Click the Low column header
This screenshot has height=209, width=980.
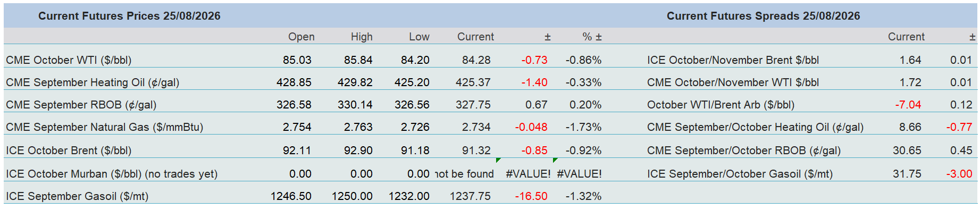pos(419,37)
